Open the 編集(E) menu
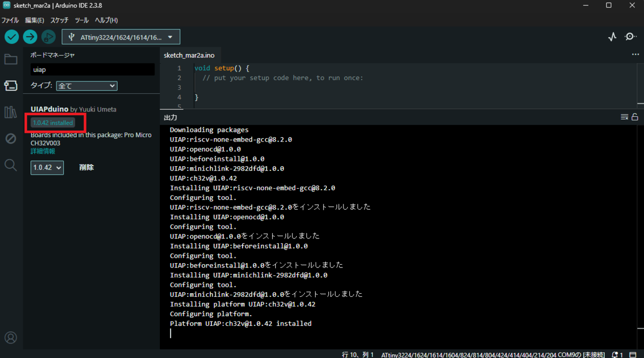The height and width of the screenshot is (358, 644). point(34,20)
